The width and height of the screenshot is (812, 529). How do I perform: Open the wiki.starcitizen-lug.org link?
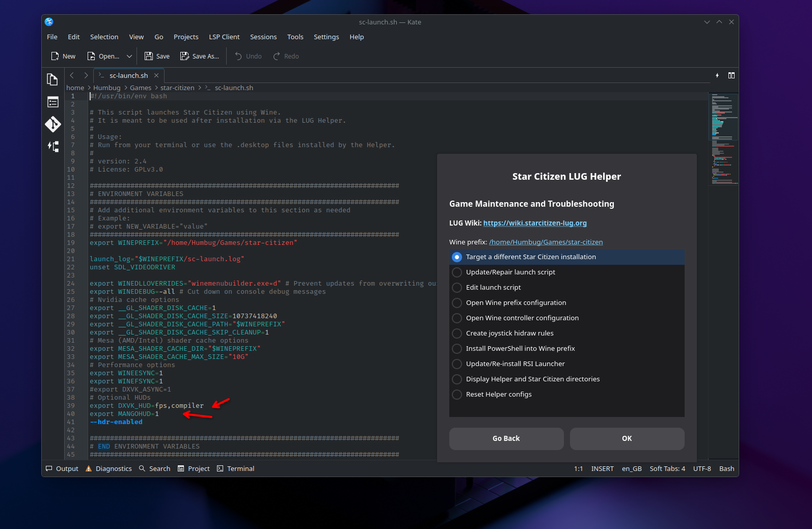pyautogui.click(x=535, y=223)
